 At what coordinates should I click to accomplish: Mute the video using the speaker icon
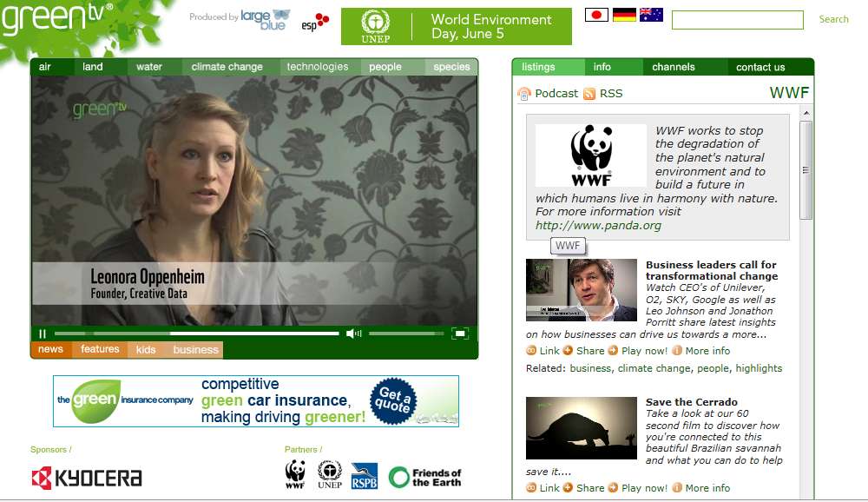coord(354,334)
